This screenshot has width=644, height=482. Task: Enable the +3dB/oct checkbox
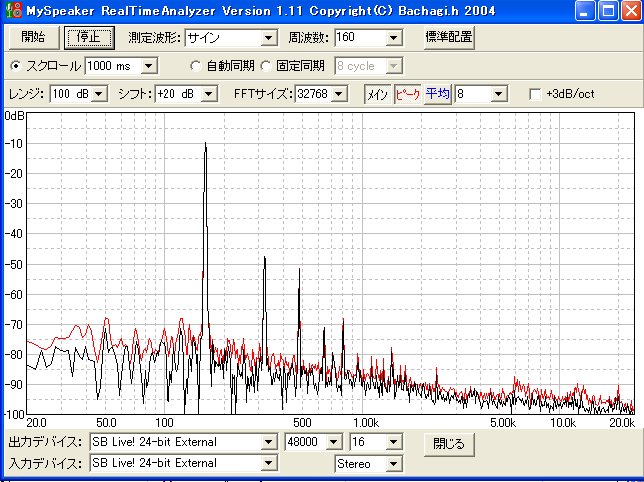pos(535,94)
